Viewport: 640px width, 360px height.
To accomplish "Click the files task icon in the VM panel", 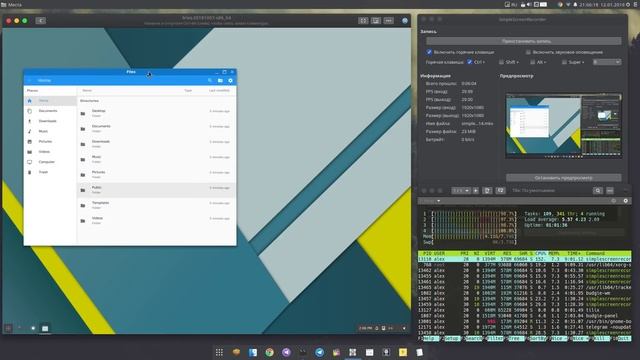I will coord(45,328).
